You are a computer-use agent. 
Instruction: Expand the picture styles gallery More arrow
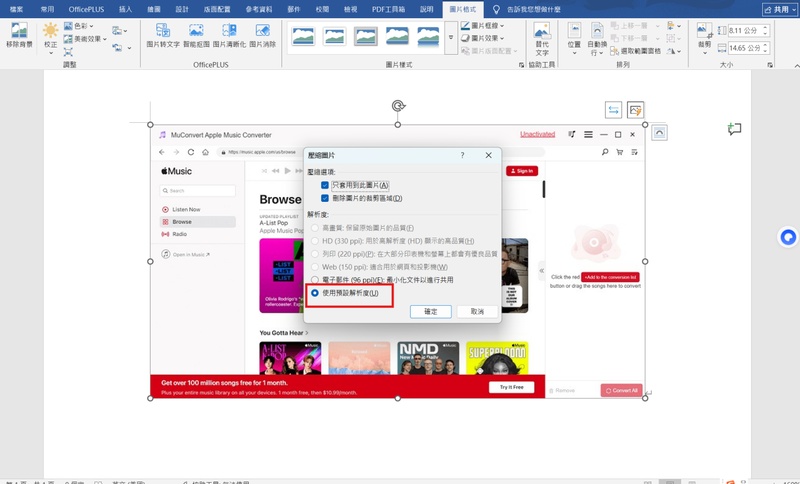[x=451, y=37]
